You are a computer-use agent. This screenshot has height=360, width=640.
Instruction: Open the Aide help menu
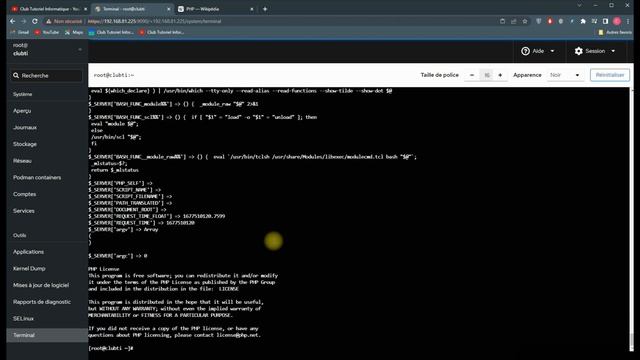tap(538, 51)
